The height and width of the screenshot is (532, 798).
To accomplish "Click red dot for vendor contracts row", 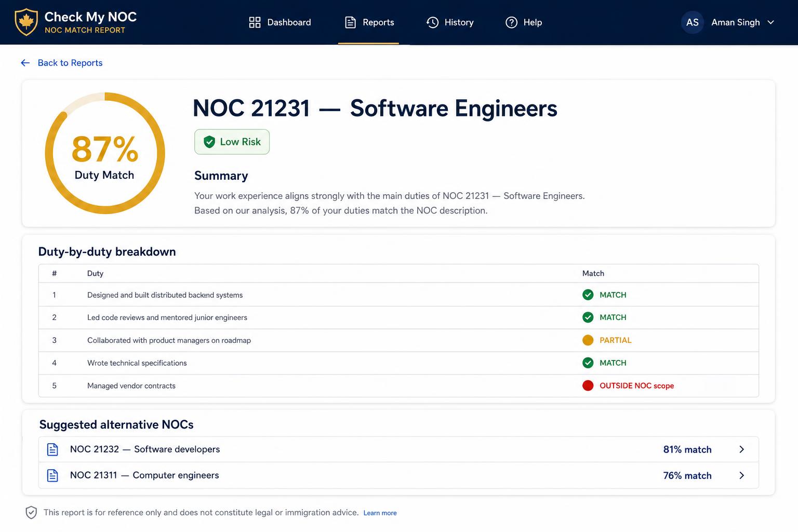I will pos(588,385).
